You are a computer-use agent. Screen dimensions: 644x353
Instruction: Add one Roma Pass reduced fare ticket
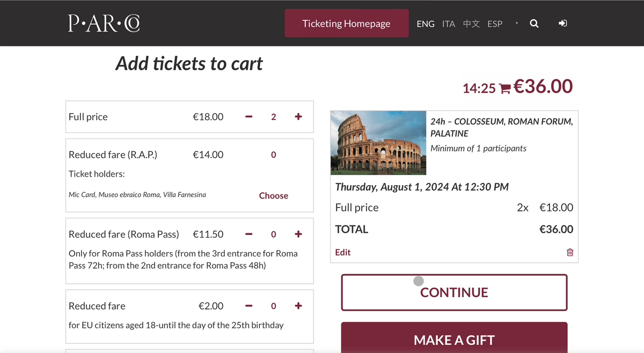[x=298, y=234]
